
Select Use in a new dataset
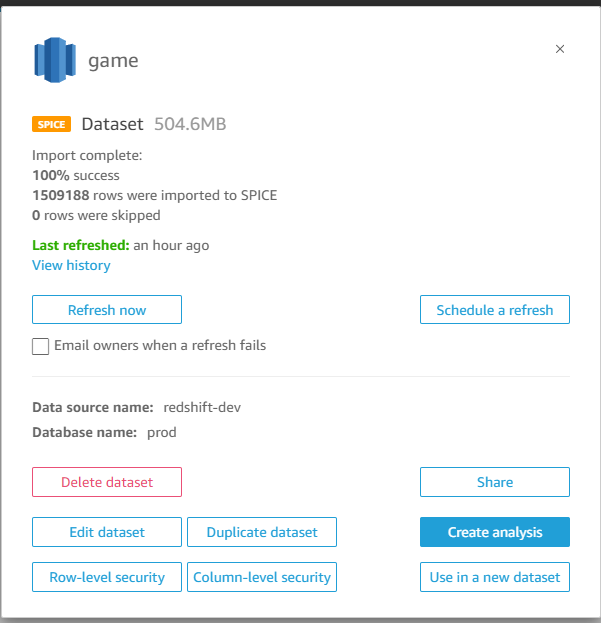click(x=494, y=577)
